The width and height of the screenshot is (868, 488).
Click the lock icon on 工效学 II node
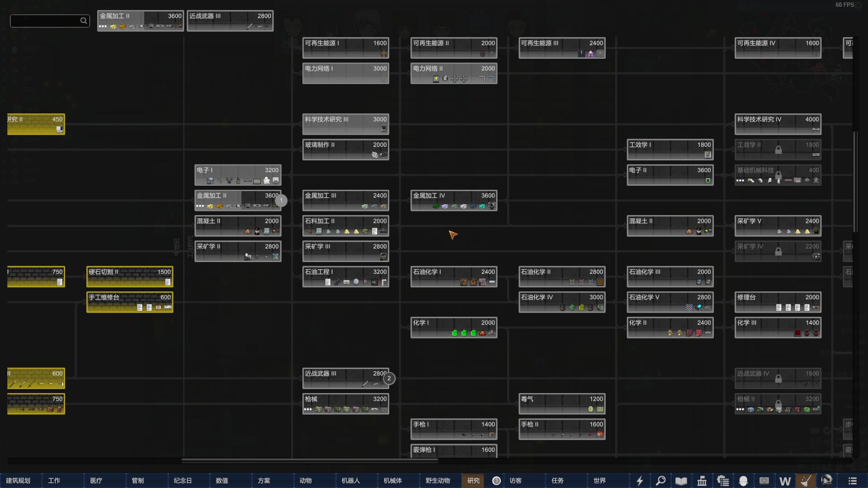(778, 150)
